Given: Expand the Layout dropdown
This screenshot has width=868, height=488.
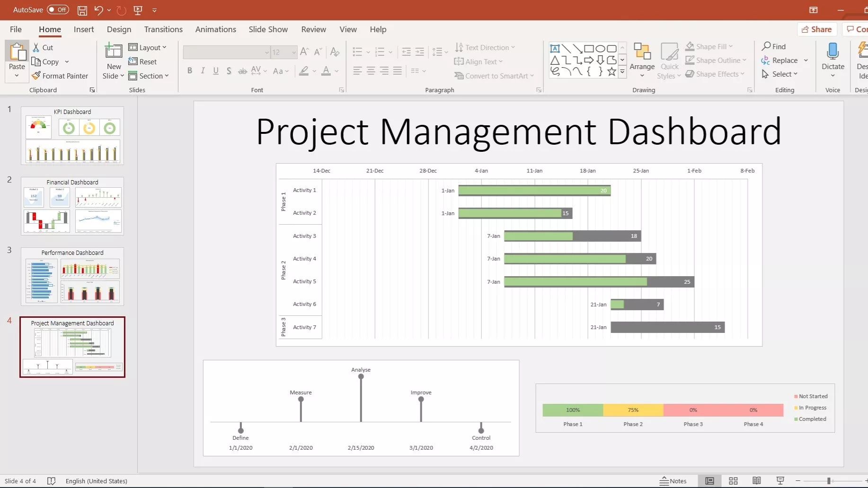Looking at the screenshot, I should pyautogui.click(x=148, y=47).
